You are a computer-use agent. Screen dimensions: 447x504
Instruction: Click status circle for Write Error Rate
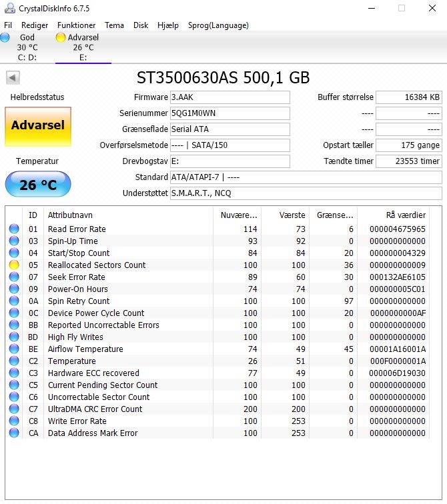click(14, 421)
